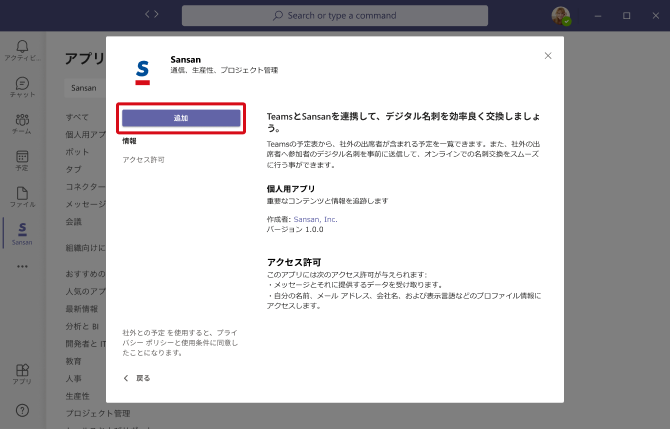670x429 pixels.
Task: Click the privacy policy notice text
Action: coord(180,343)
